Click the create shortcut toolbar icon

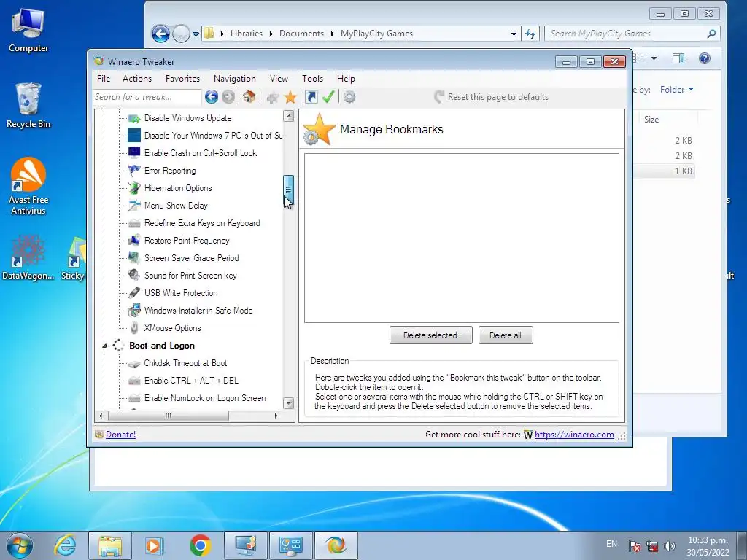coord(311,97)
